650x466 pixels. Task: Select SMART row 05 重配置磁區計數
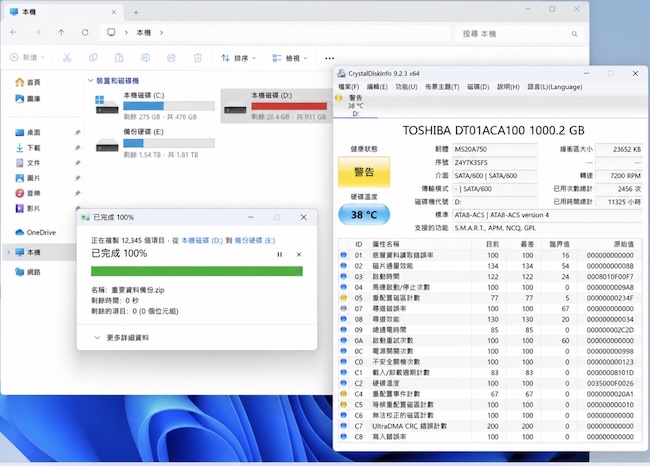coord(489,298)
